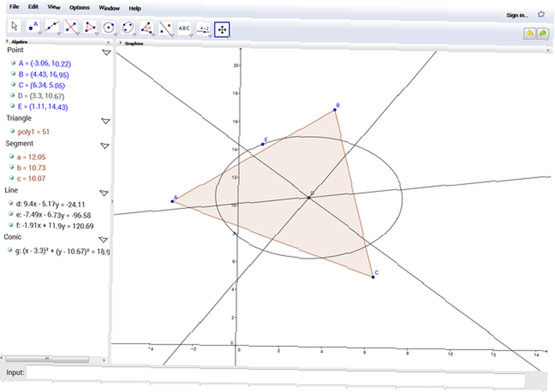Open the Line tool dropdown arrow
Viewport: 555px width, 392px height.
tap(59, 34)
